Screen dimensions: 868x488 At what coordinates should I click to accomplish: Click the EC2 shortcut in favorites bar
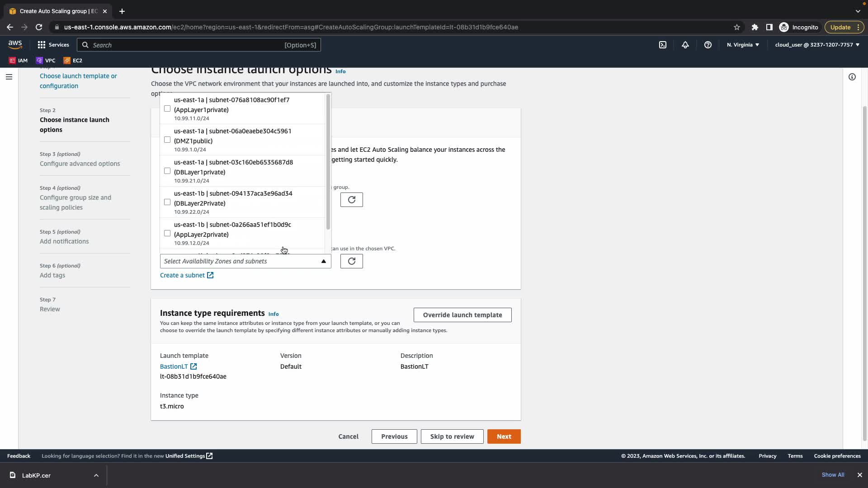coord(73,60)
